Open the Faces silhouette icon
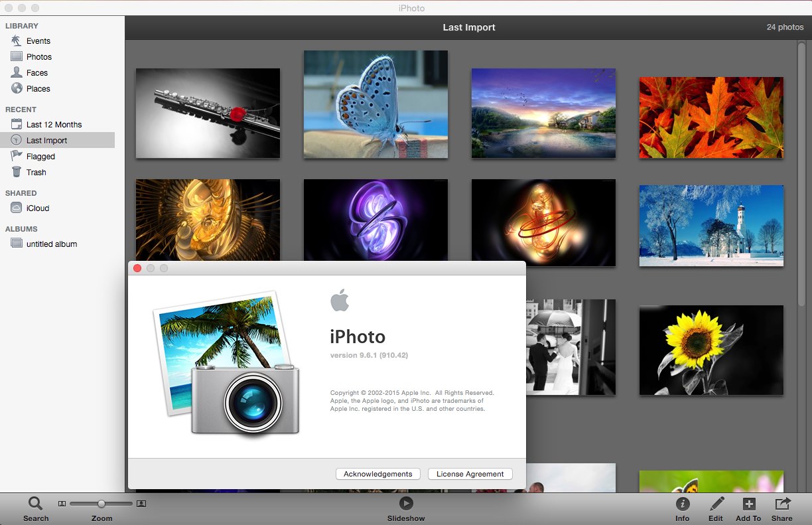Screen dimensions: 812x525 pos(17,72)
